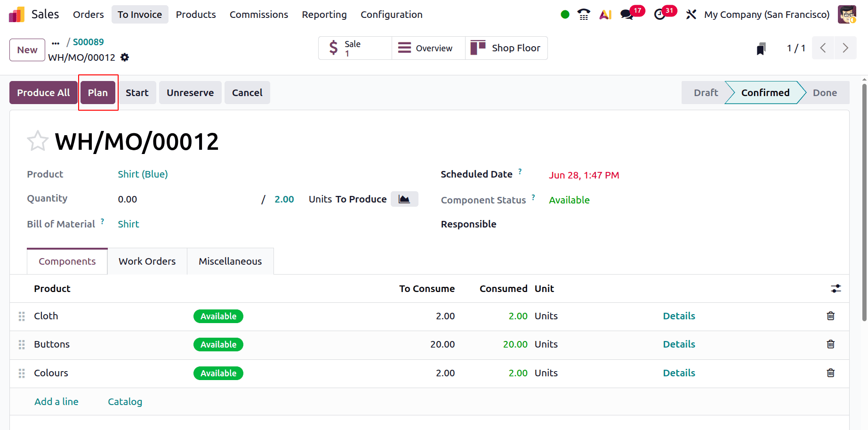Screen dimensions: 868x430
Task: Select the Done status stage
Action: coord(825,93)
